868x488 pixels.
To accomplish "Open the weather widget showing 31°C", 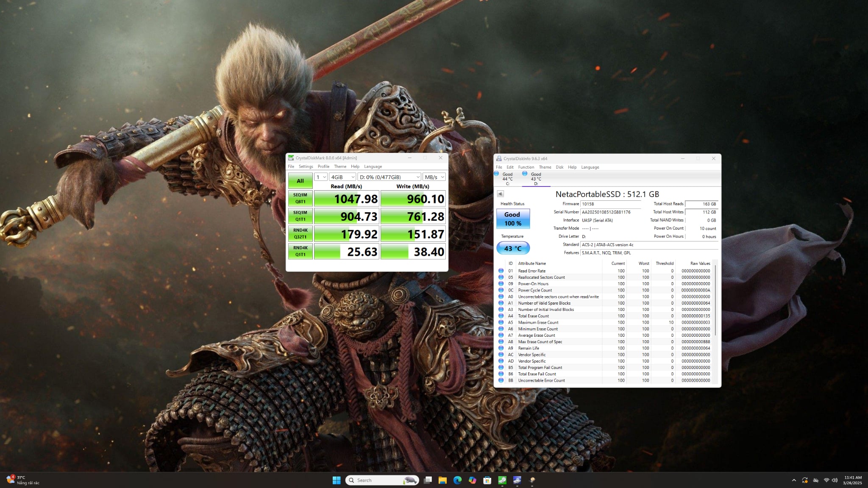I will click(23, 480).
